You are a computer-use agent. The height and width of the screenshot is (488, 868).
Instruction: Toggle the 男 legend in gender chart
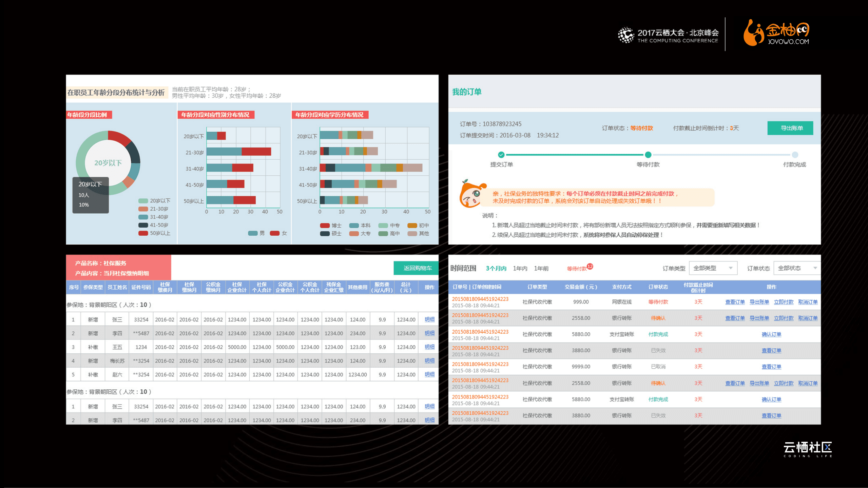(253, 233)
